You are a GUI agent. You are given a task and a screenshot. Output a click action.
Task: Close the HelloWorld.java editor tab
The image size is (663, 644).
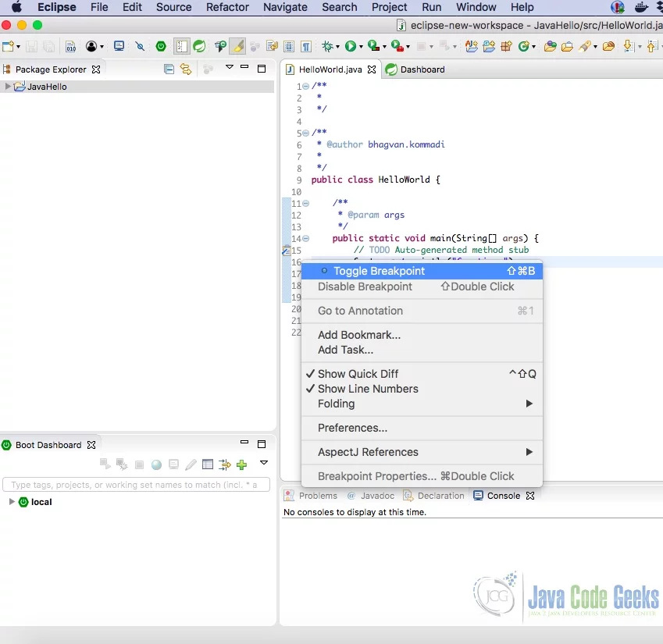coord(372,69)
